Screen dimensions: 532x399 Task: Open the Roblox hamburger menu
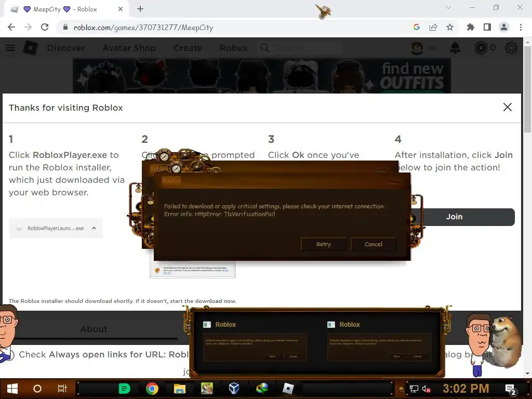click(10, 48)
